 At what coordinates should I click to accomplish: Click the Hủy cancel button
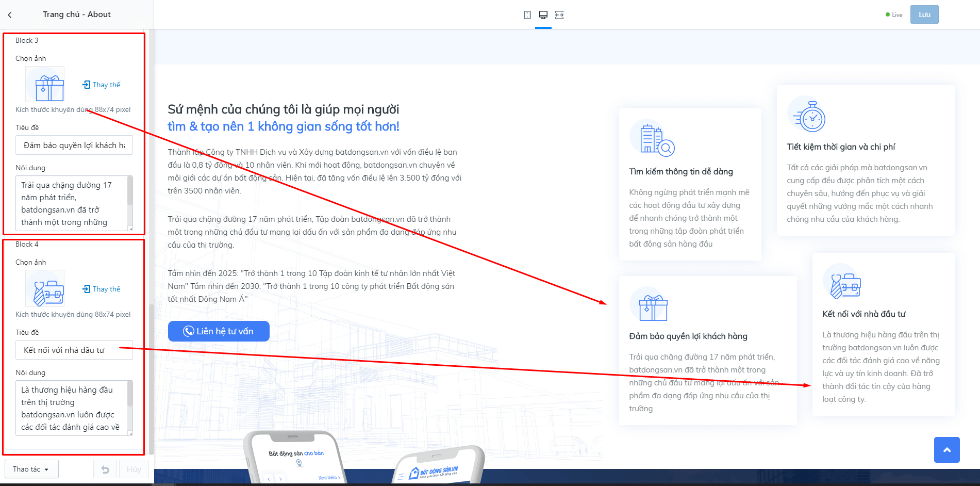coord(134,469)
